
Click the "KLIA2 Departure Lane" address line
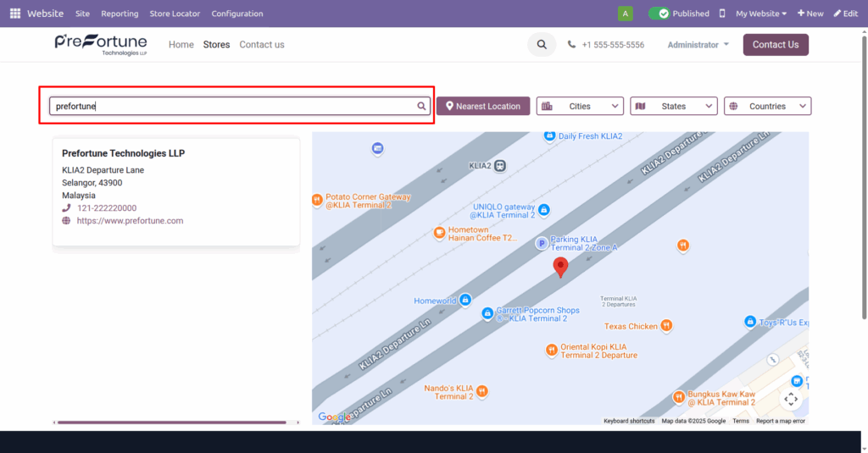coord(103,170)
